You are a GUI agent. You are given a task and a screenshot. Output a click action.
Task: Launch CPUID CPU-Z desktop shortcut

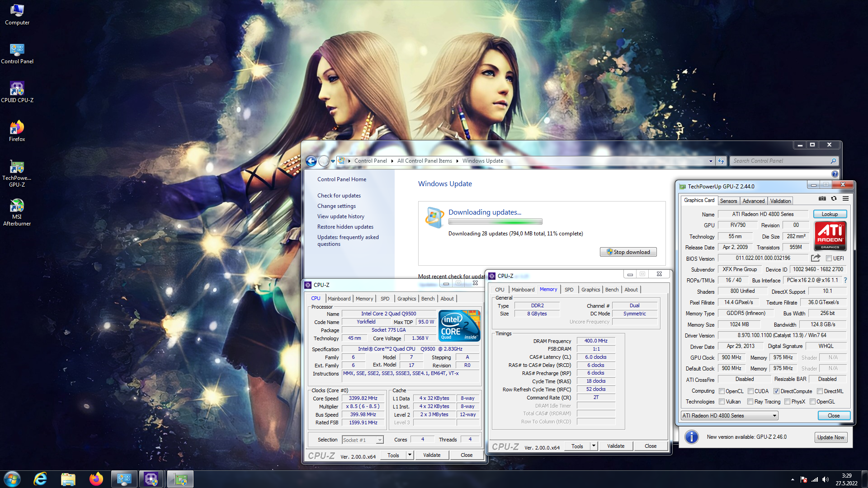(17, 92)
